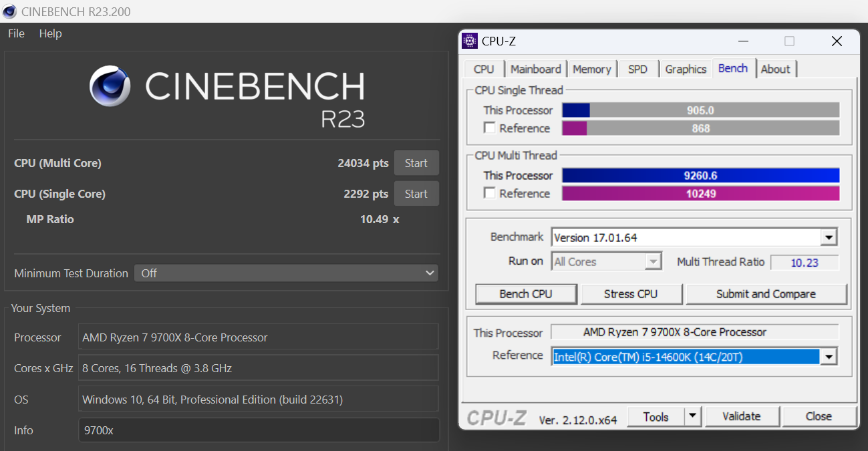This screenshot has width=868, height=451.
Task: Switch to the Memory tab
Action: pyautogui.click(x=591, y=69)
